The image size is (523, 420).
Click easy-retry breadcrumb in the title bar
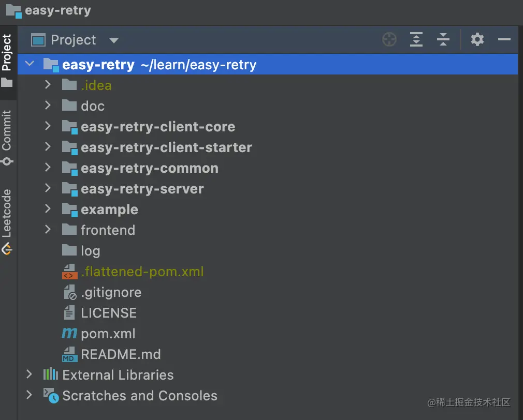pos(57,10)
